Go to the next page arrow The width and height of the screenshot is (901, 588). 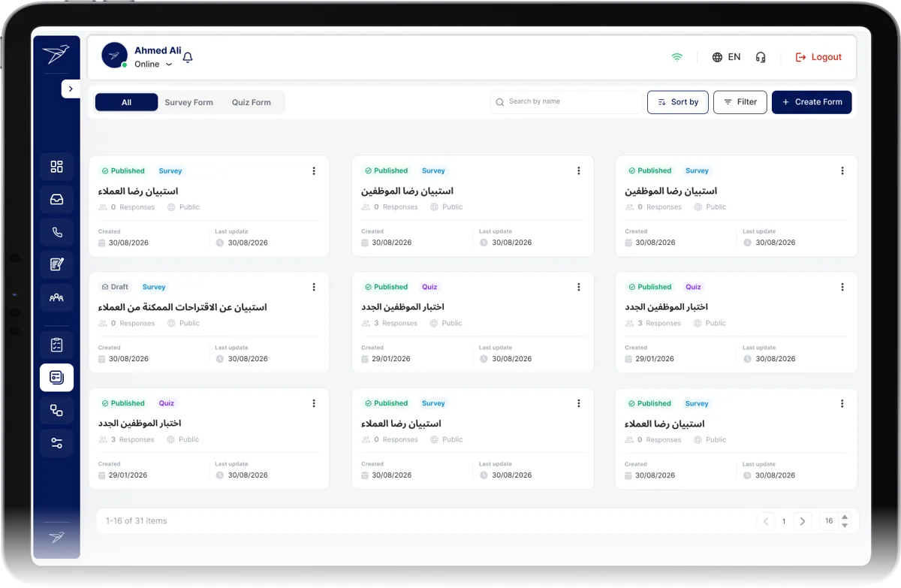tap(803, 521)
